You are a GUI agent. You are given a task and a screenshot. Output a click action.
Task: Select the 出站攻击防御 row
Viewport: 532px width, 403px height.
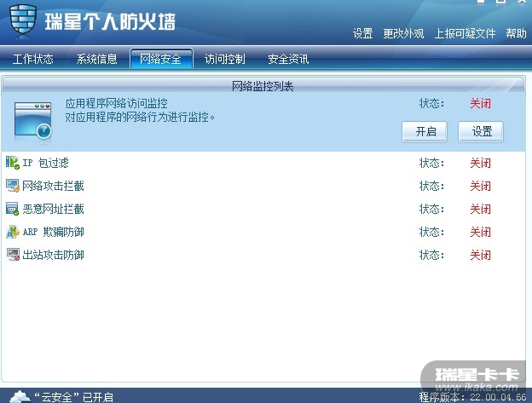(263, 256)
